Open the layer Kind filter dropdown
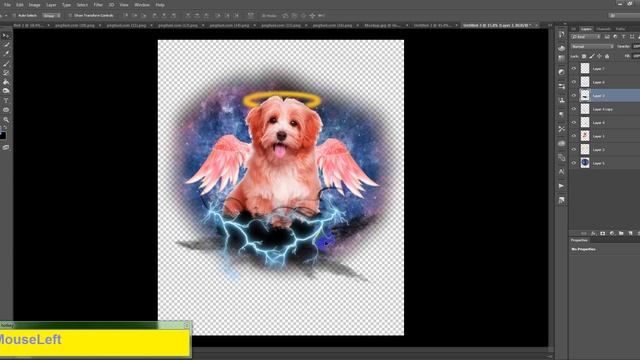640x360 pixels. pyautogui.click(x=585, y=37)
